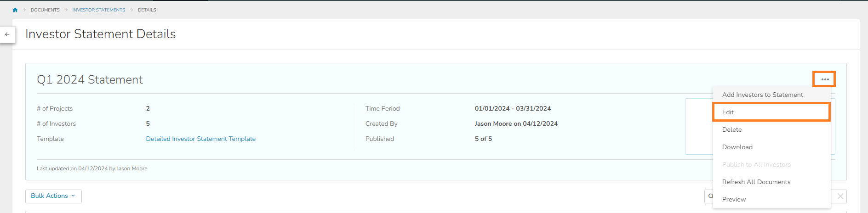Screen dimensions: 868x213
Task: Click the Created By label
Action: [x=382, y=123]
